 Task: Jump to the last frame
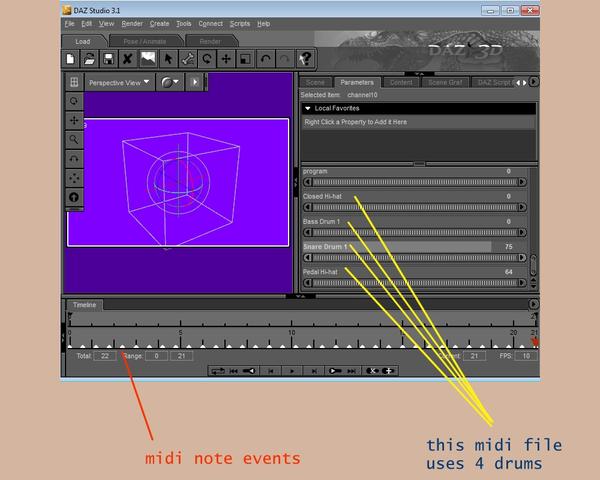pos(351,371)
